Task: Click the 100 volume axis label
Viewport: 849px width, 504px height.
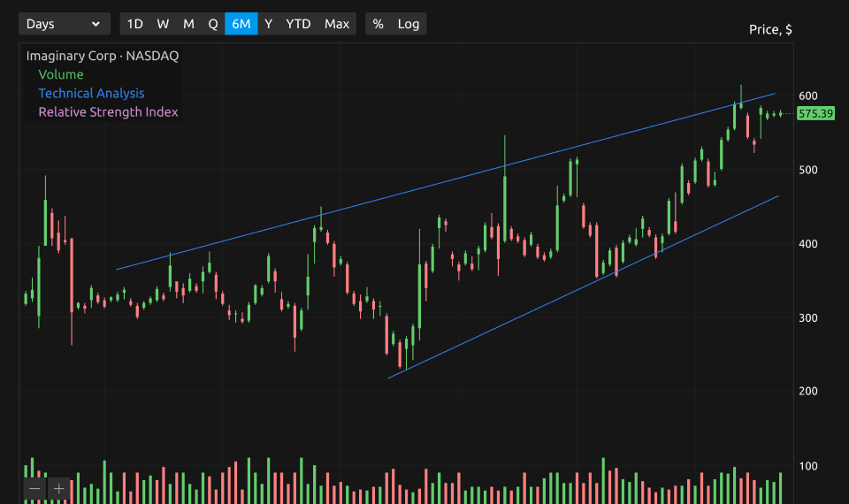Action: click(x=807, y=466)
